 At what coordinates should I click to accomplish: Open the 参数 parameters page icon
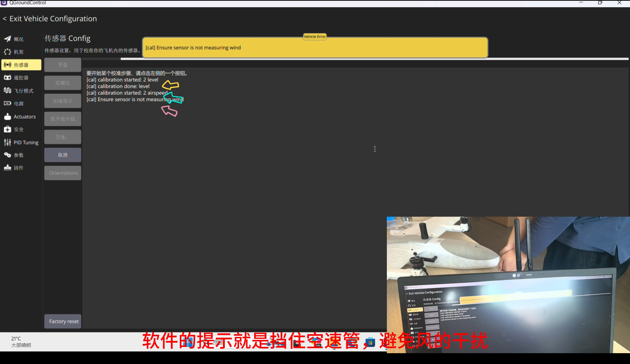(x=7, y=155)
